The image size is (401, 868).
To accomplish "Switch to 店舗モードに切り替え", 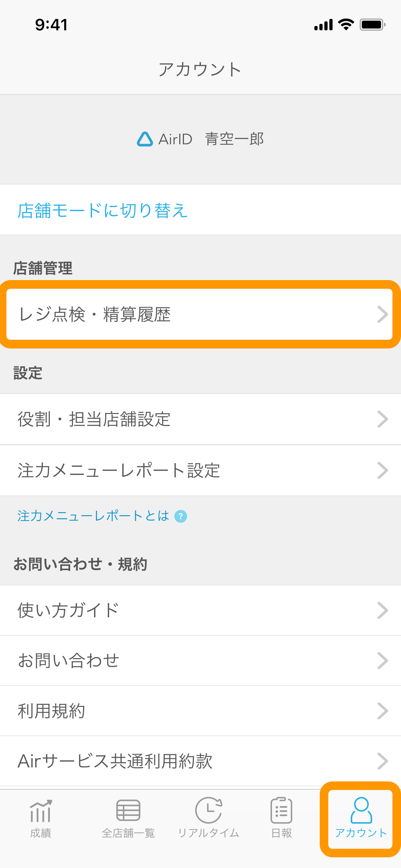I will coord(103,210).
